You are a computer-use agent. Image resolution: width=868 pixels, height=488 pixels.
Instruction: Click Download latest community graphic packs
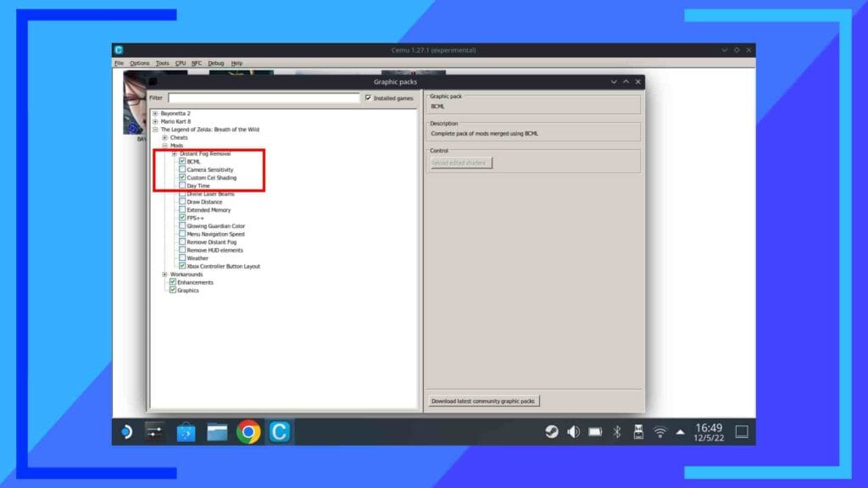tap(483, 401)
